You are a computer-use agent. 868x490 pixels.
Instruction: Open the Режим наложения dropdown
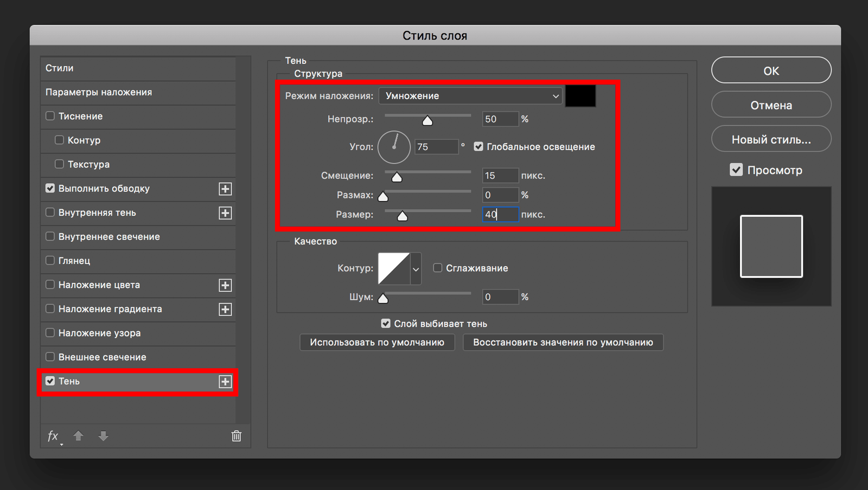pyautogui.click(x=471, y=96)
